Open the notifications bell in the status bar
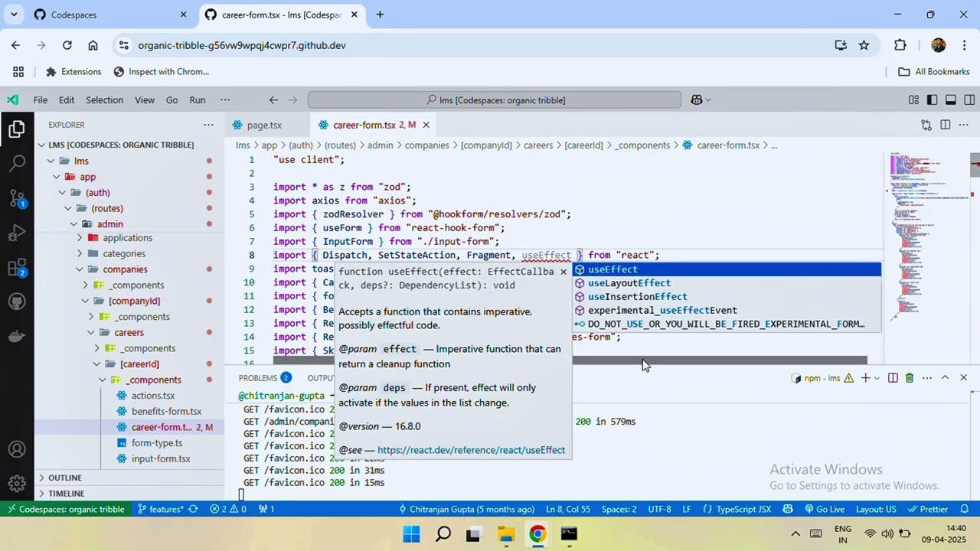This screenshot has width=980, height=551. [964, 509]
